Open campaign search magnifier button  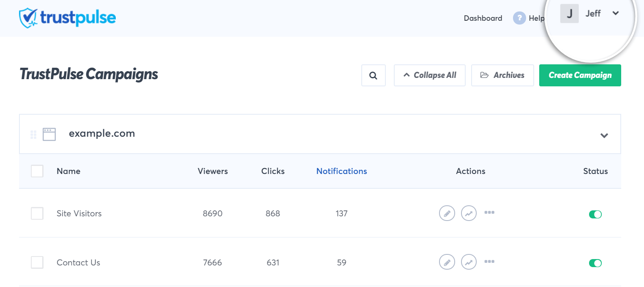pos(373,75)
